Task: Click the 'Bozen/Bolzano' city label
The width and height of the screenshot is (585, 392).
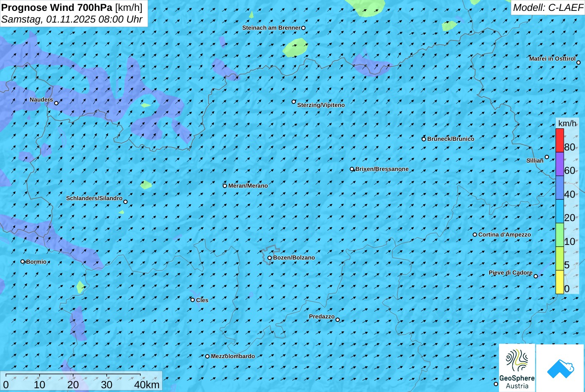Action: pyautogui.click(x=294, y=258)
